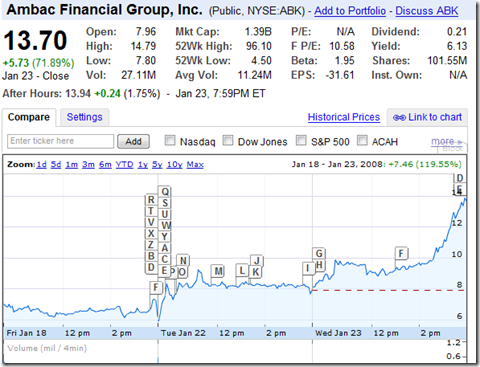Click news flag L on chart

pos(242,270)
